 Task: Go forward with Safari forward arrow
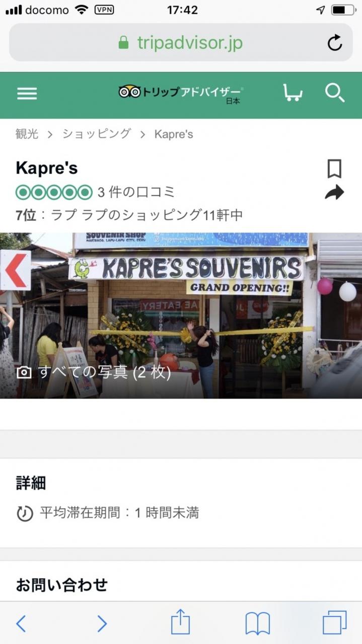point(102,624)
